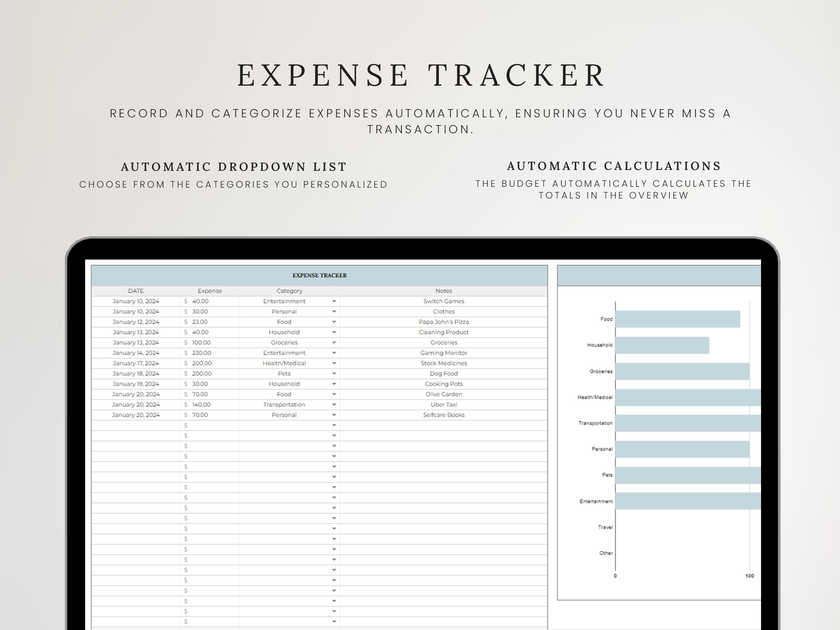Screen dimensions: 840x630
Task: Open the Groceries category dropdown arrow
Action: pos(334,342)
